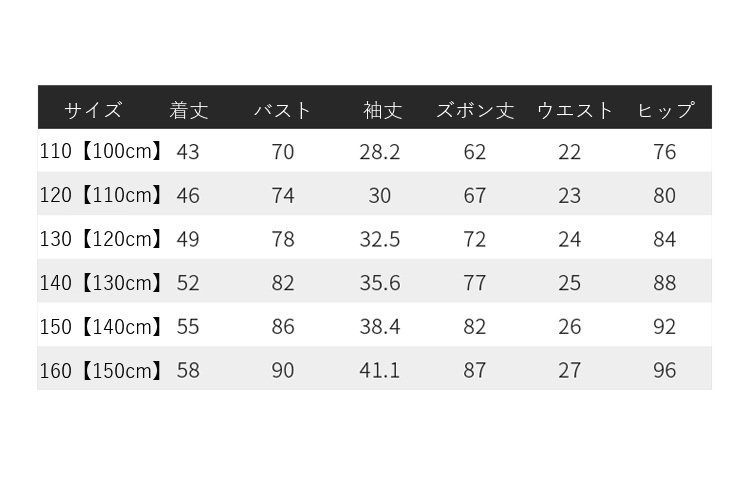Click the pants length value 72
The image size is (750, 491).
474,239
